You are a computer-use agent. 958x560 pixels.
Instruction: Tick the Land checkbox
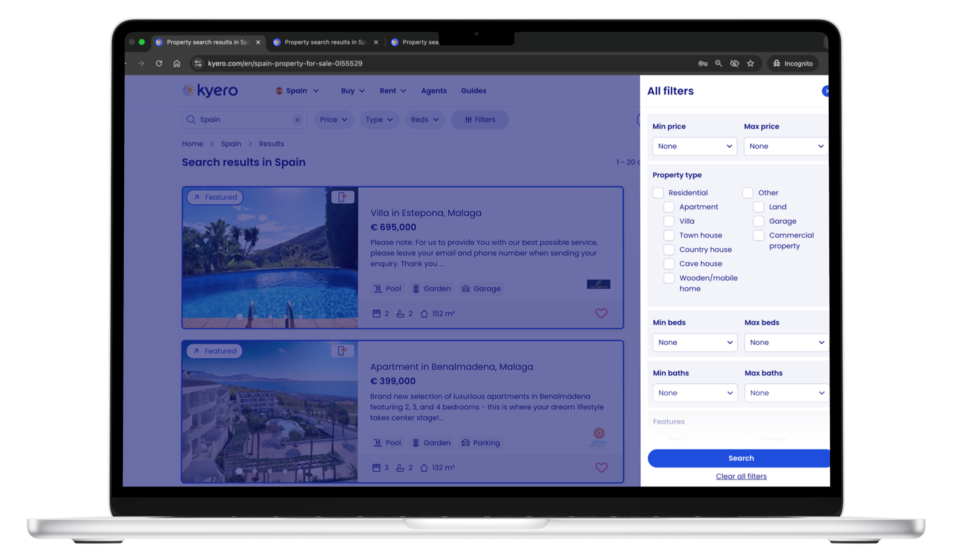pyautogui.click(x=758, y=207)
